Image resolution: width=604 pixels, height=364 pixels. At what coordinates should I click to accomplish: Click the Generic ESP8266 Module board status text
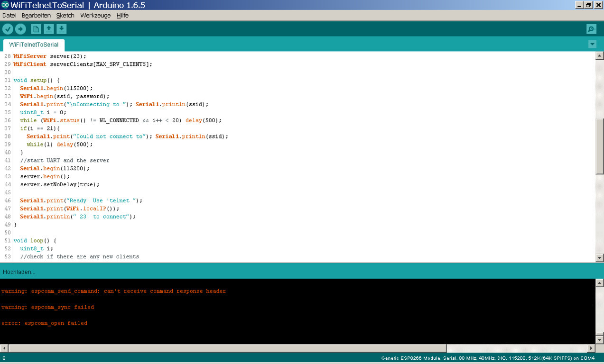pyautogui.click(x=488, y=358)
